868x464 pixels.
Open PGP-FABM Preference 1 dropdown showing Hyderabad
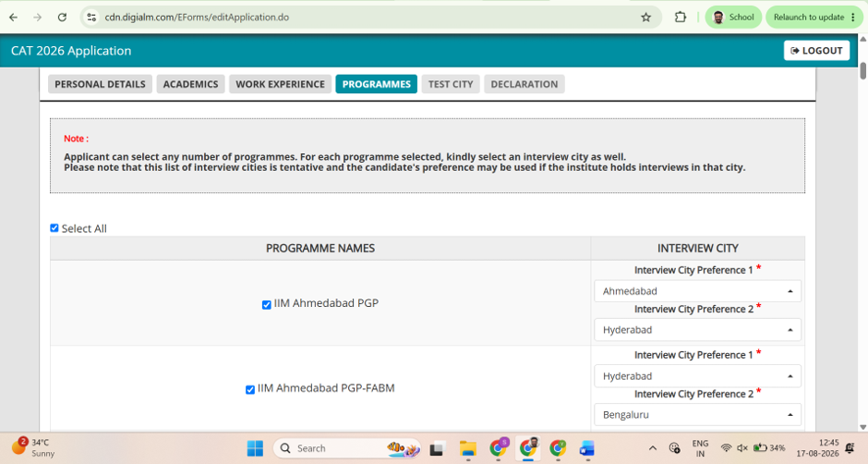coord(697,376)
